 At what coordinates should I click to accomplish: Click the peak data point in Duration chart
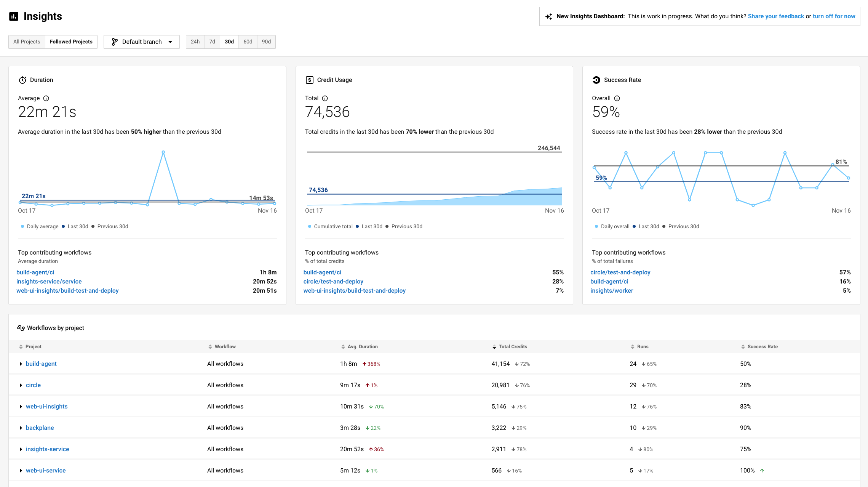(x=163, y=152)
